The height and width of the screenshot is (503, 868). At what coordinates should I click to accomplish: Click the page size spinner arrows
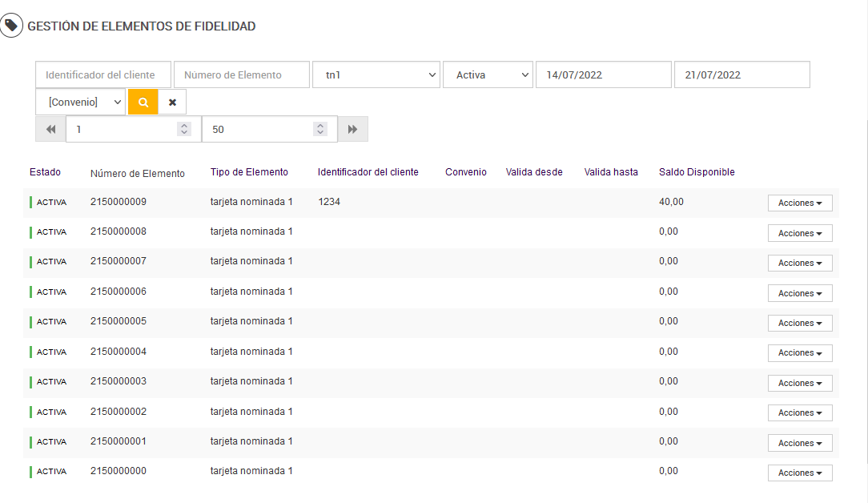(x=320, y=129)
